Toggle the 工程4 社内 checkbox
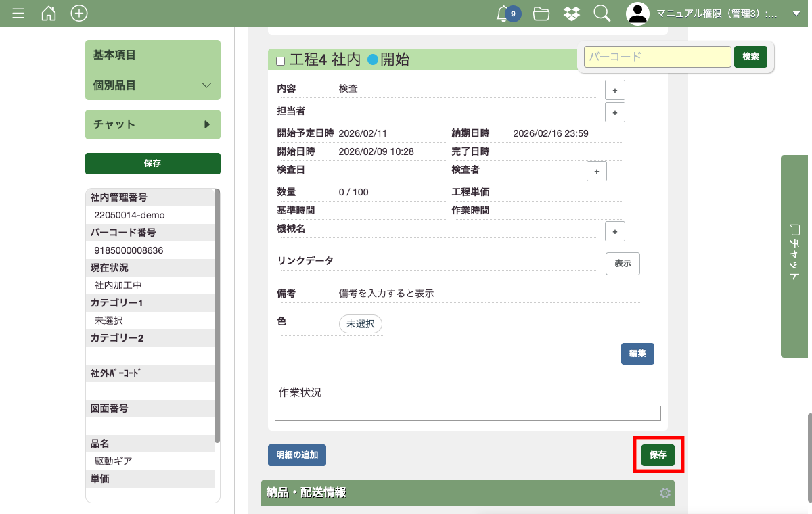 281,61
